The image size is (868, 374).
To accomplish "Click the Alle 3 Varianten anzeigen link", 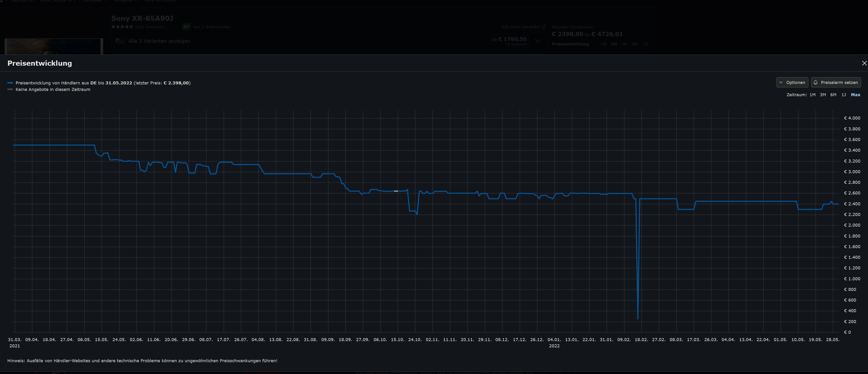I will [159, 41].
